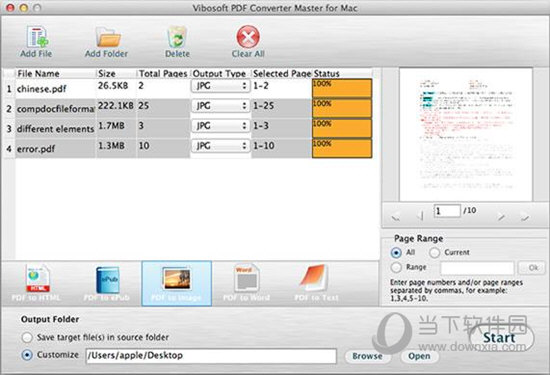Screen dimensions: 550x375
Task: Click the Open output folder button
Action: [419, 356]
